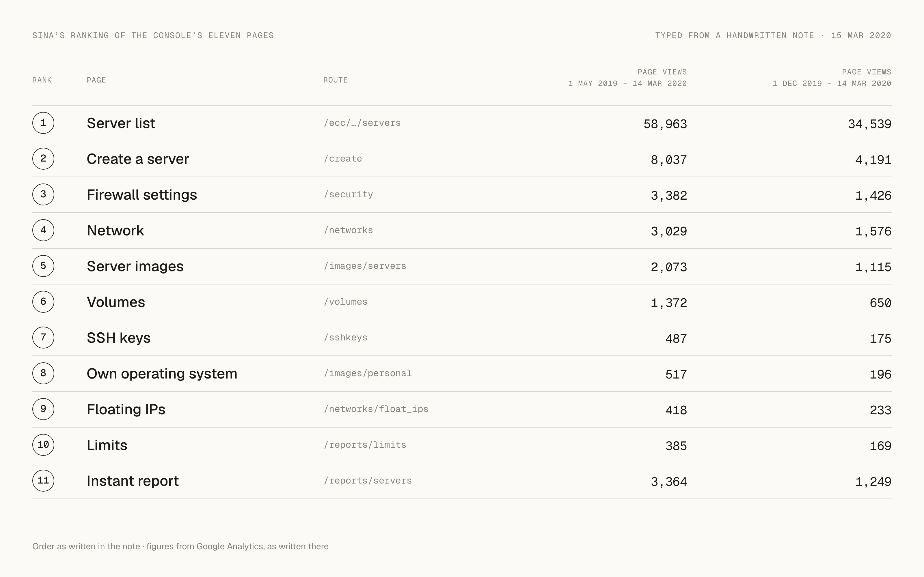
Task: Select the 650 views value for Volumes
Action: coord(880,303)
